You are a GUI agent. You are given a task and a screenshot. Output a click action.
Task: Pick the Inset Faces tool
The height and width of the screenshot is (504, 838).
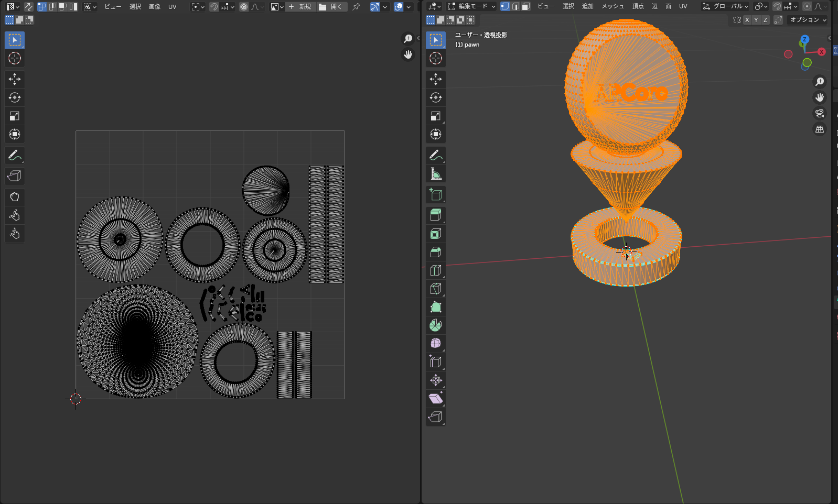(x=435, y=234)
